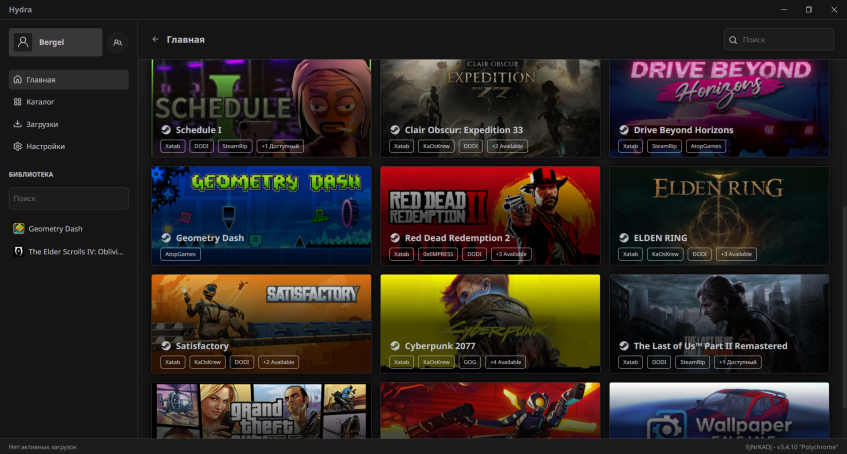Open the Настройки settings page
Image resolution: width=847 pixels, height=454 pixels.
(69, 146)
